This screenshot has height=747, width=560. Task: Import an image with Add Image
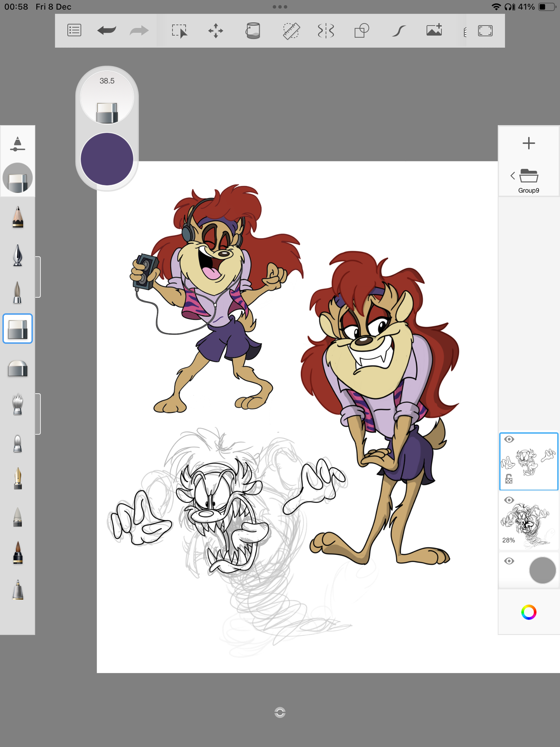[x=434, y=30]
